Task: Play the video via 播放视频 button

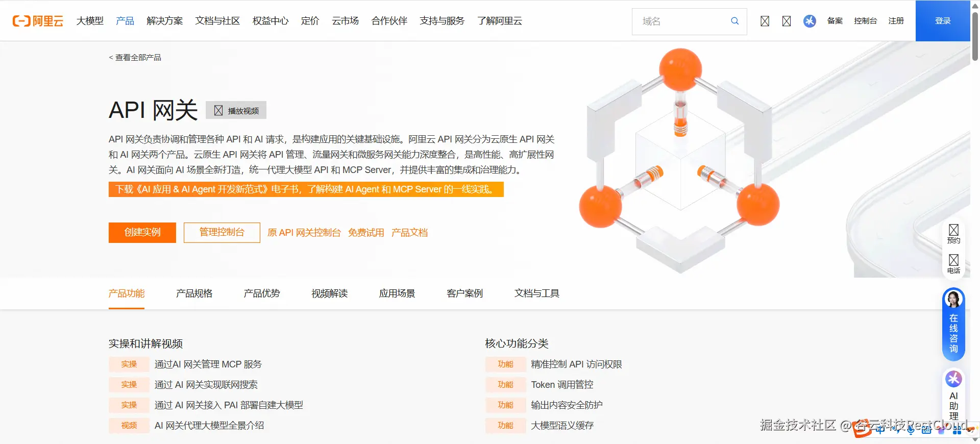Action: click(236, 110)
